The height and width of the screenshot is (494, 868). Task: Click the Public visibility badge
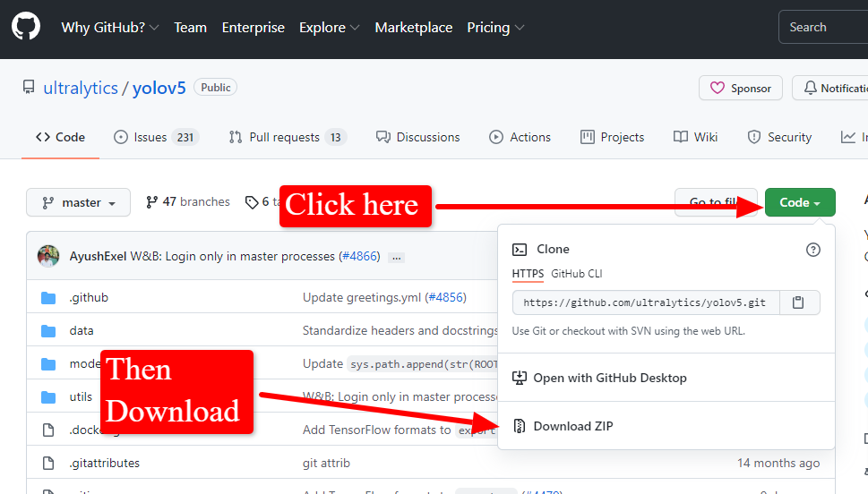click(x=215, y=88)
